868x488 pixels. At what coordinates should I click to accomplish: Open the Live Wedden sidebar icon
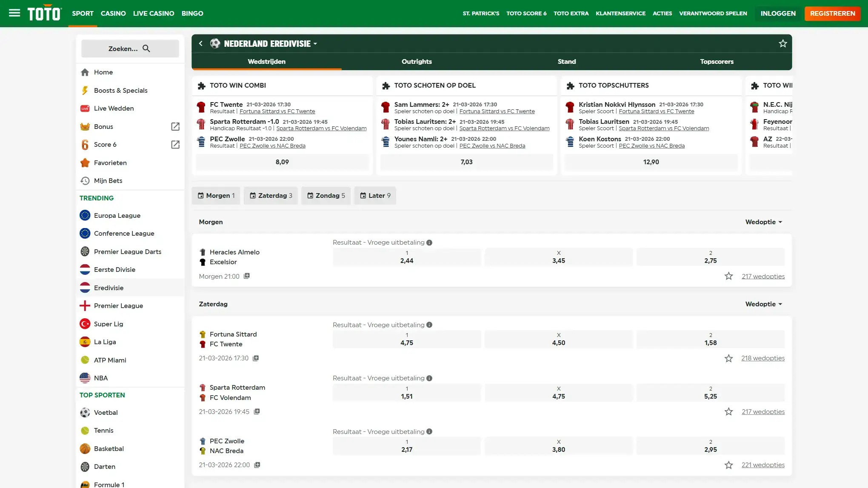[85, 108]
